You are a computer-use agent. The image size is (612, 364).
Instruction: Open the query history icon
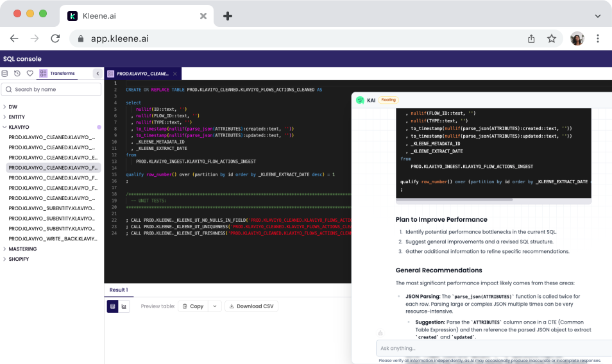(17, 73)
